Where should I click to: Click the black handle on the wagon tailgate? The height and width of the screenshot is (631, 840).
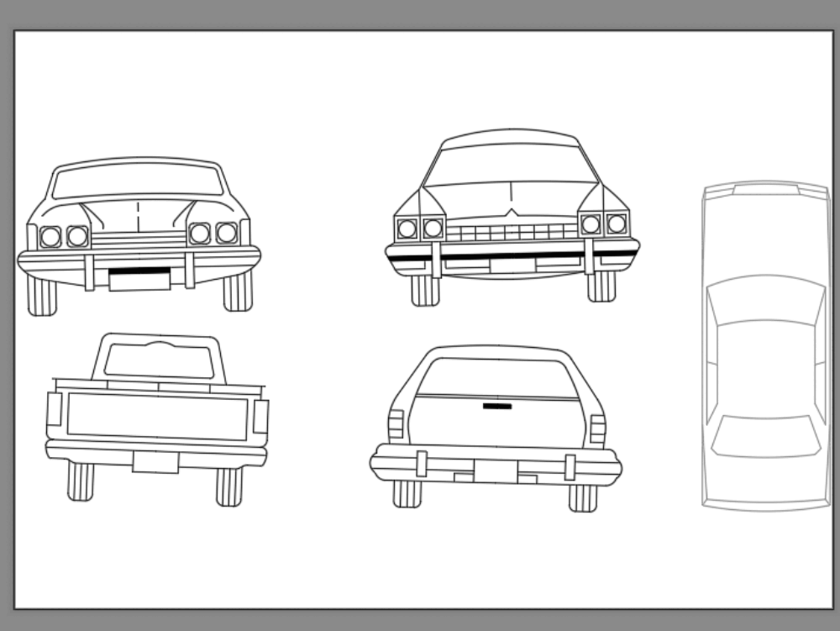click(x=496, y=404)
